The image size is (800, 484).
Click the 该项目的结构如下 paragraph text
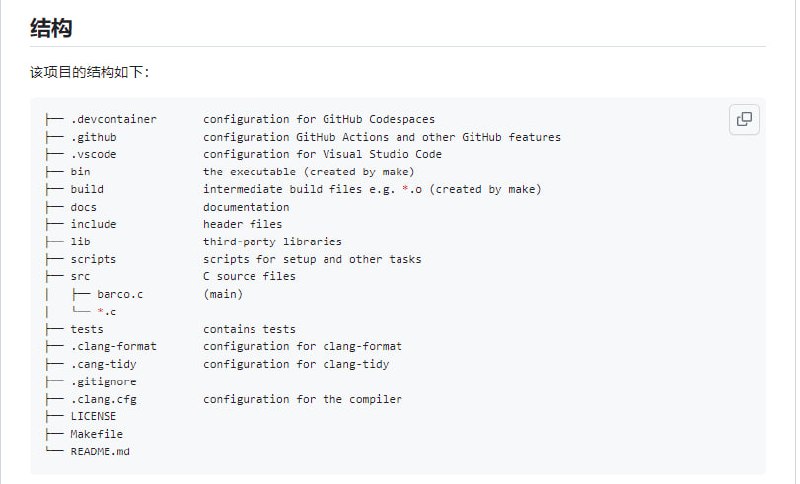click(90, 73)
